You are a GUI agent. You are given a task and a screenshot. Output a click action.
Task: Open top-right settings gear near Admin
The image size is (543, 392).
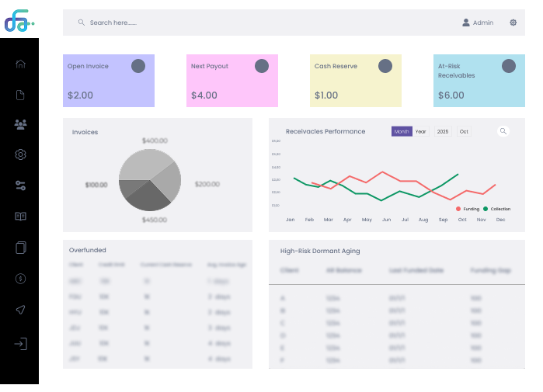tap(513, 23)
